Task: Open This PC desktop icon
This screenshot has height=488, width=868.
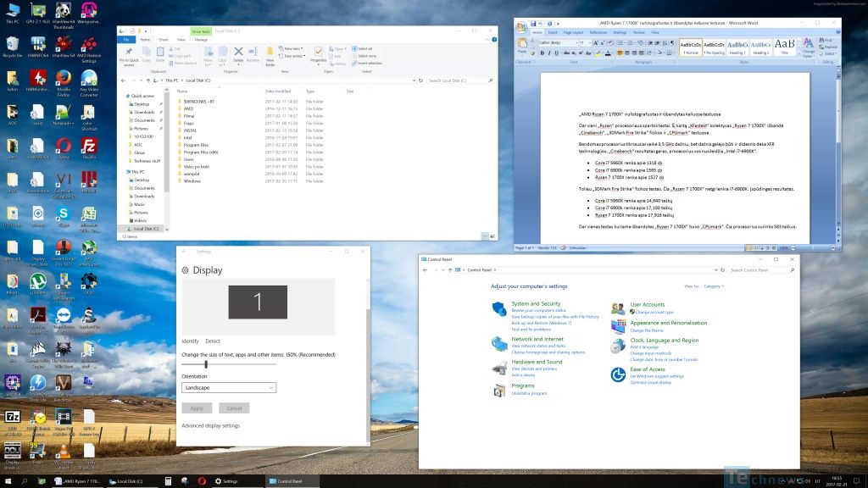Action: tap(12, 12)
